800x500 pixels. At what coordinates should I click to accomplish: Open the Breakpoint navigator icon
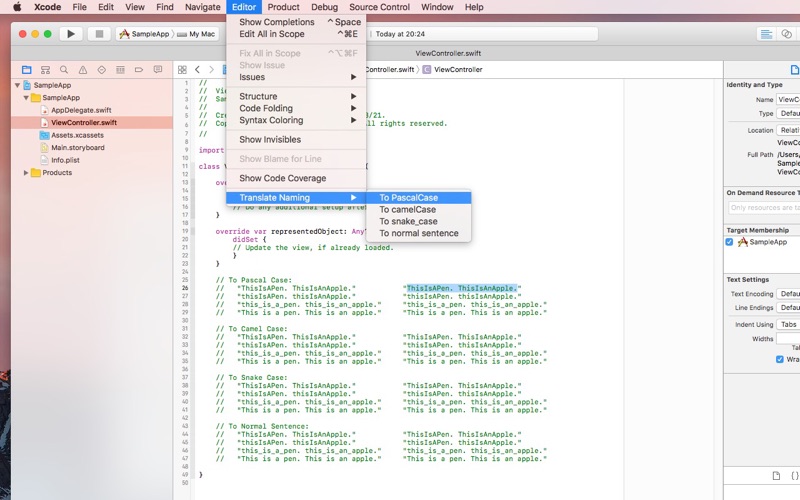(139, 70)
